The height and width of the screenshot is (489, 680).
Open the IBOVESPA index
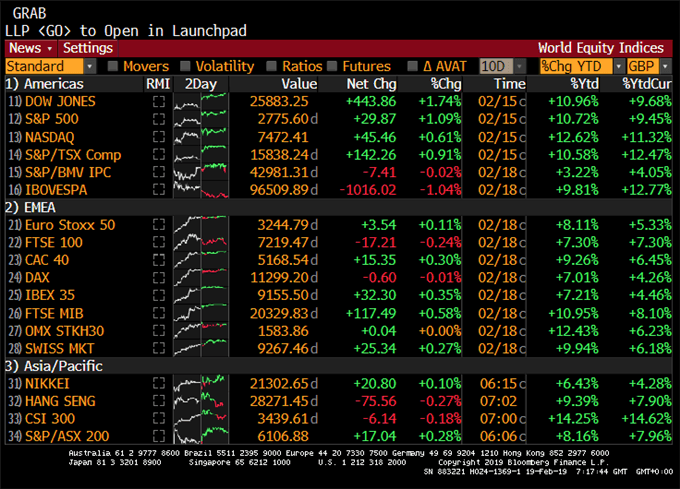pyautogui.click(x=56, y=190)
